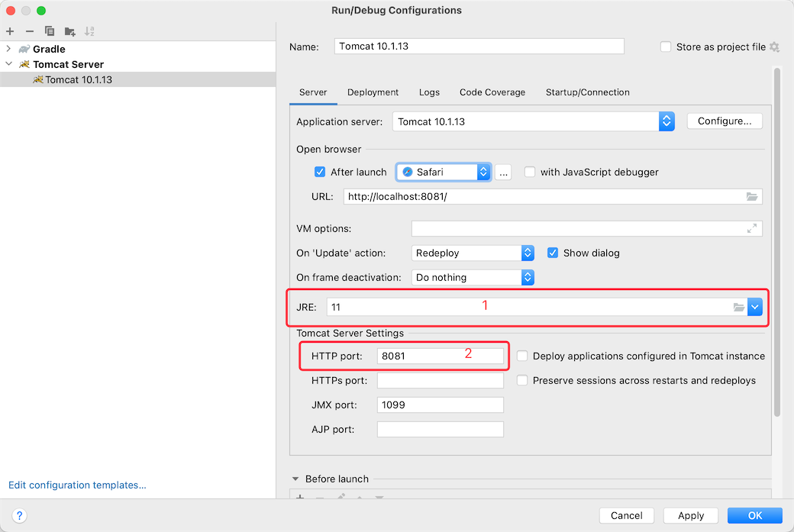
Task: Enable with JavaScript debugger checkbox
Action: point(530,172)
